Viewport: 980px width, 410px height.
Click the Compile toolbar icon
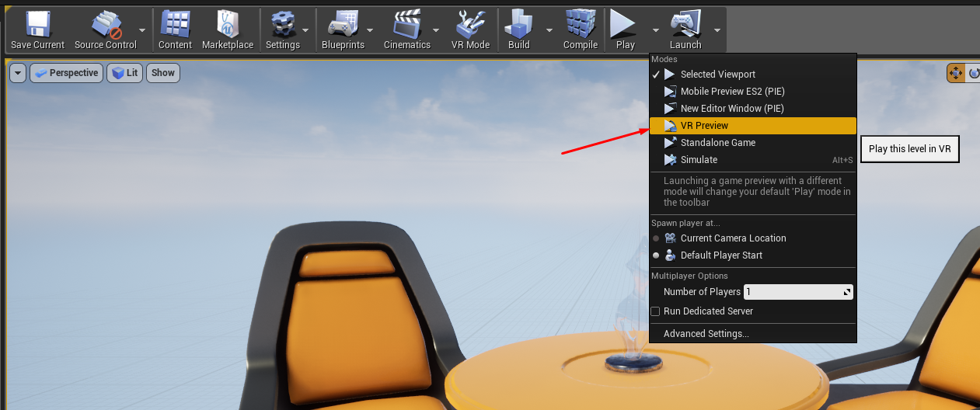tap(581, 25)
